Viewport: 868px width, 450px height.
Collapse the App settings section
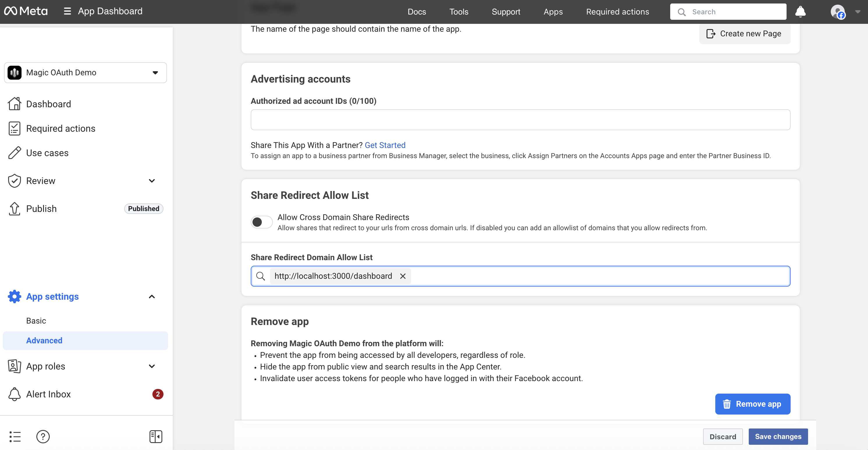tap(152, 297)
